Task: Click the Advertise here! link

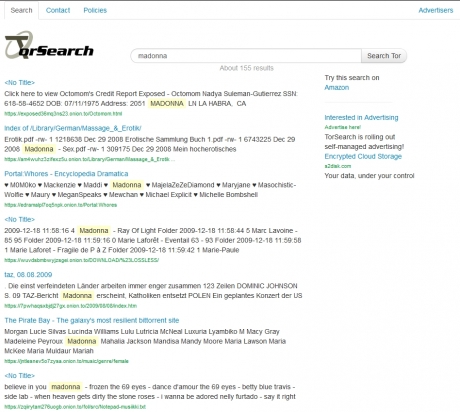Action: click(343, 127)
